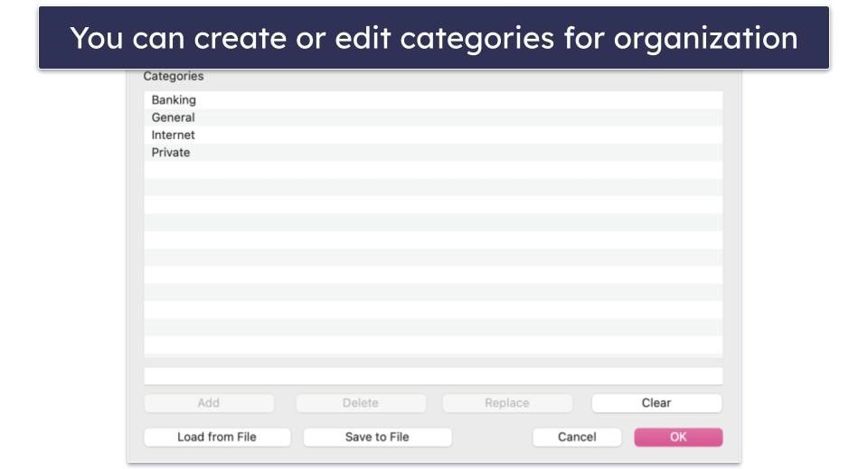Highlight the Private category row

coord(433,153)
